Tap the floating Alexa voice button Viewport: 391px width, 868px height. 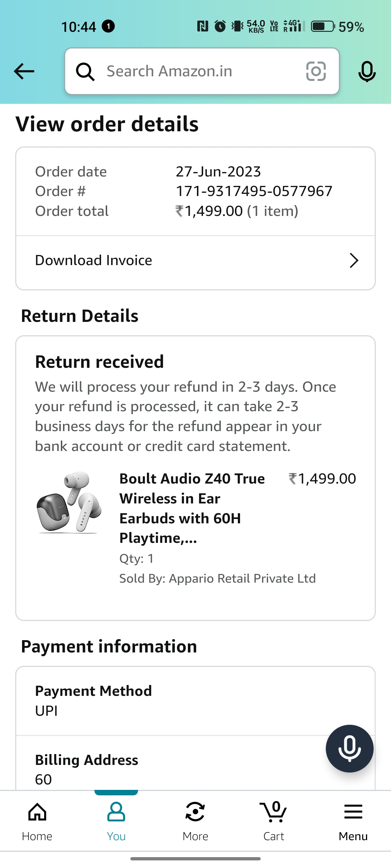click(349, 748)
